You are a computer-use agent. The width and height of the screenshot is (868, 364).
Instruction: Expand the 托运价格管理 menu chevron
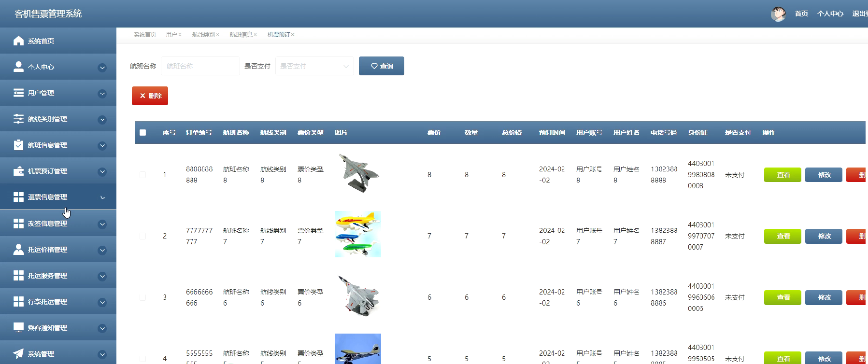point(102,251)
